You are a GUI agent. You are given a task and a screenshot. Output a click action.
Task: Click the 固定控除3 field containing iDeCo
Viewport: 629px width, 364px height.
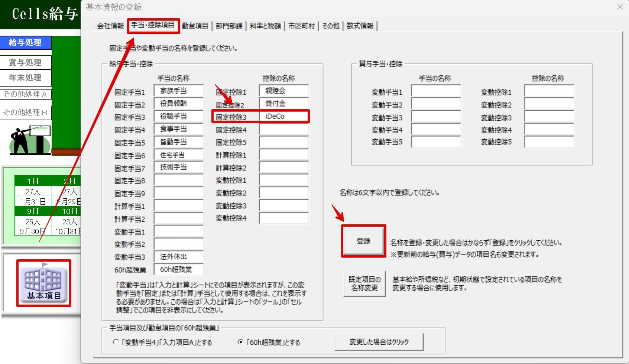pyautogui.click(x=284, y=117)
